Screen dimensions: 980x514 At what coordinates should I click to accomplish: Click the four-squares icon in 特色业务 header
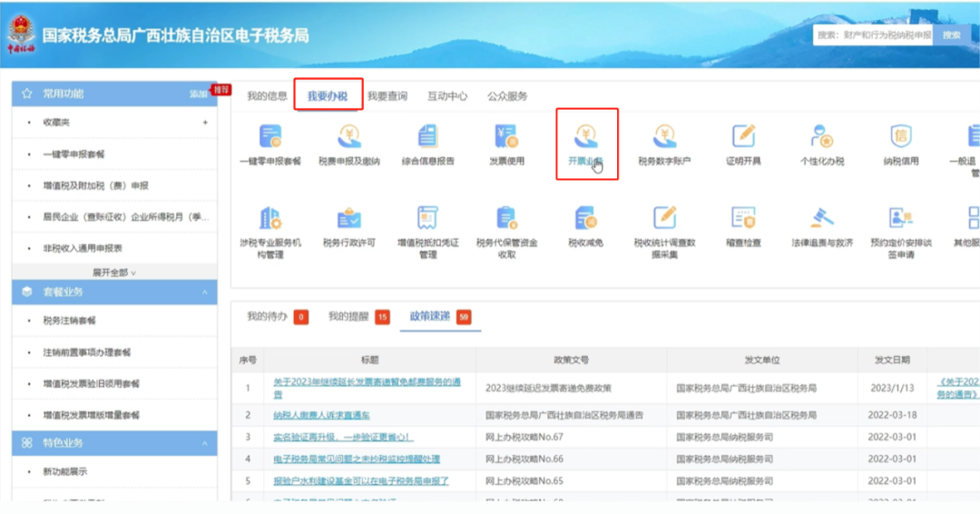coord(27,443)
